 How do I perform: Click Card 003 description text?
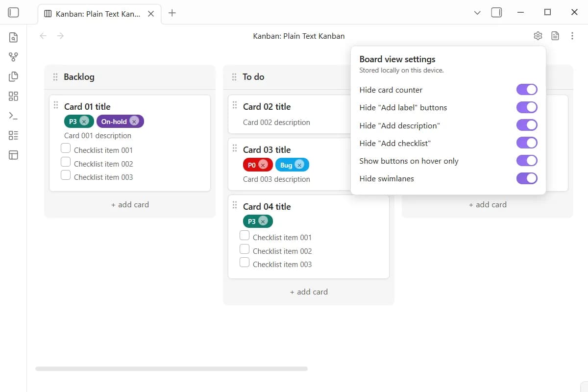[x=276, y=179]
